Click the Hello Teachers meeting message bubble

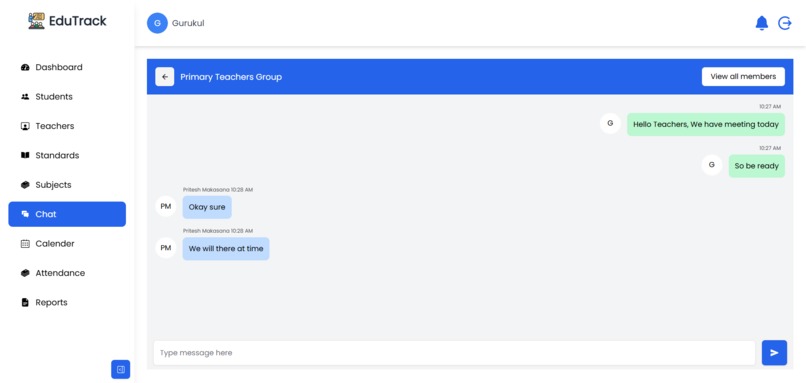pos(706,124)
